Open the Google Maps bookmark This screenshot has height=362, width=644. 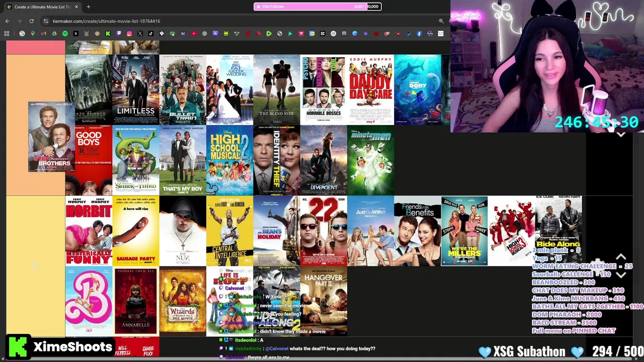[x=33, y=34]
